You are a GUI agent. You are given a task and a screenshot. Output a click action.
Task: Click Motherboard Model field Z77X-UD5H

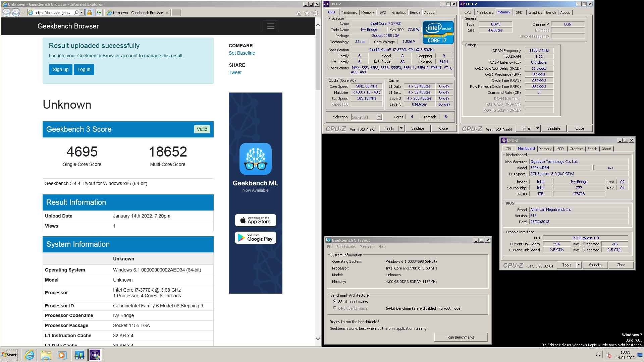pyautogui.click(x=560, y=168)
